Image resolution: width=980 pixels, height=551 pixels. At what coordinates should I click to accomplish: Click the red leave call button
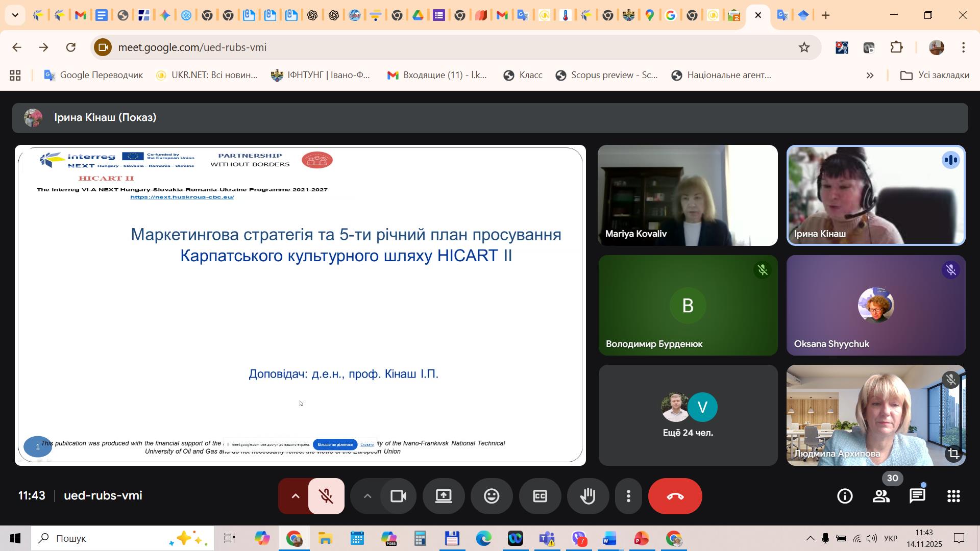click(x=675, y=496)
